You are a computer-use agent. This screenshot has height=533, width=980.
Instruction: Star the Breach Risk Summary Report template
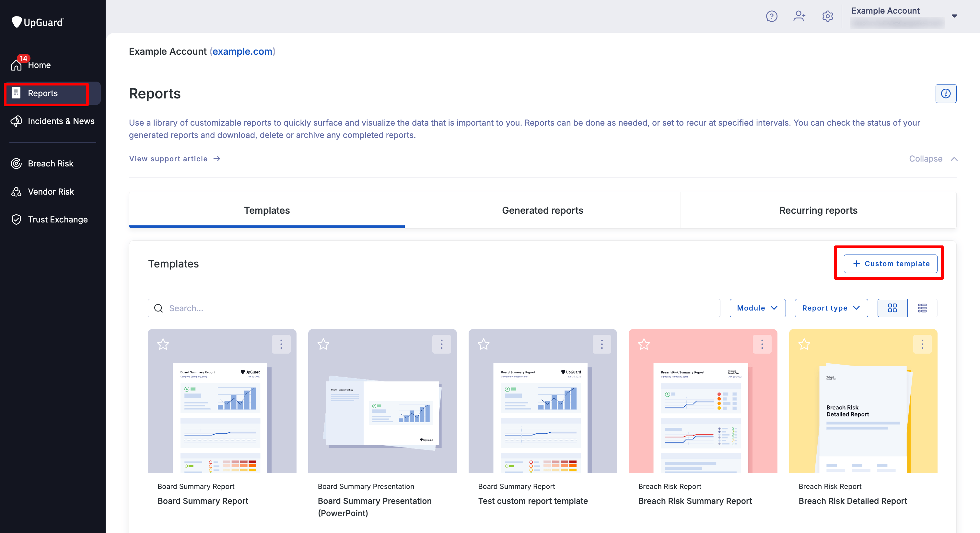644,345
